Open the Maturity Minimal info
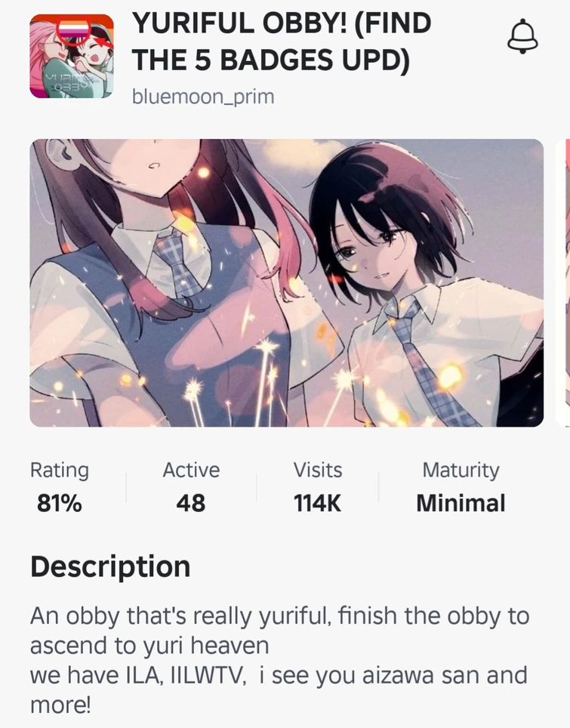Image resolution: width=570 pixels, height=728 pixels. pyautogui.click(x=461, y=486)
